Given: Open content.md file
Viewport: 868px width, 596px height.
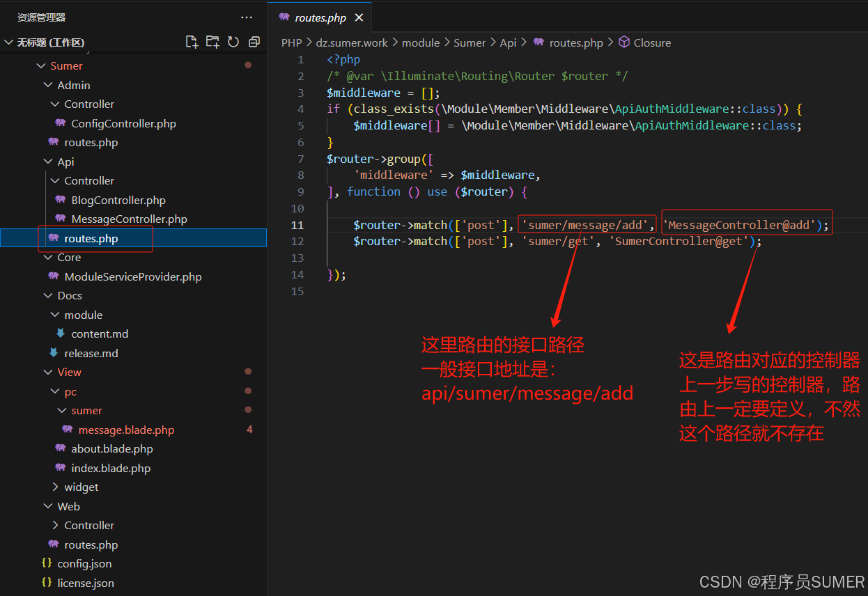Looking at the screenshot, I should click(100, 334).
